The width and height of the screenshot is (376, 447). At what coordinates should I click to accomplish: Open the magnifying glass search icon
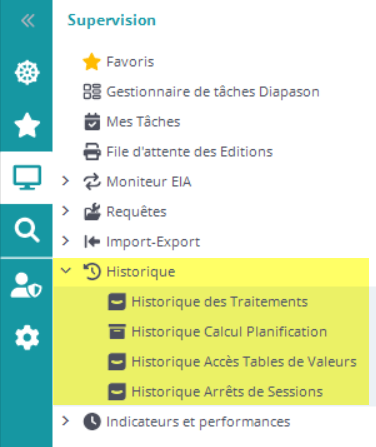27,230
